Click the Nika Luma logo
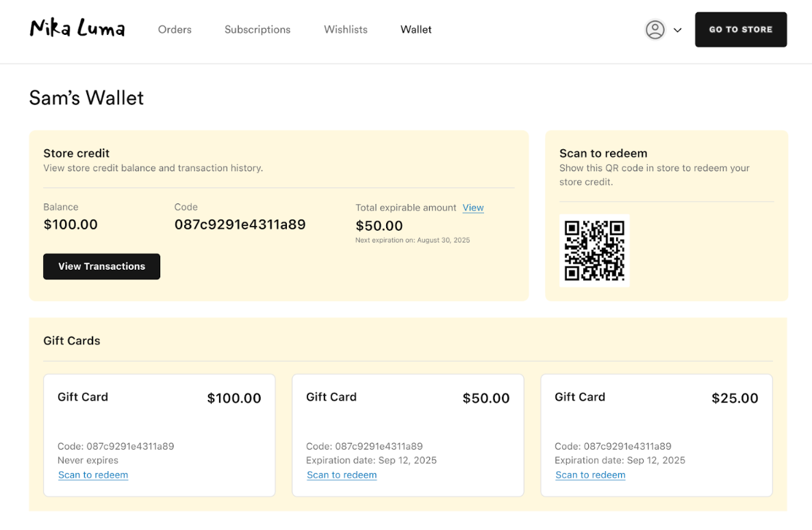This screenshot has height=530, width=812. coord(77,28)
